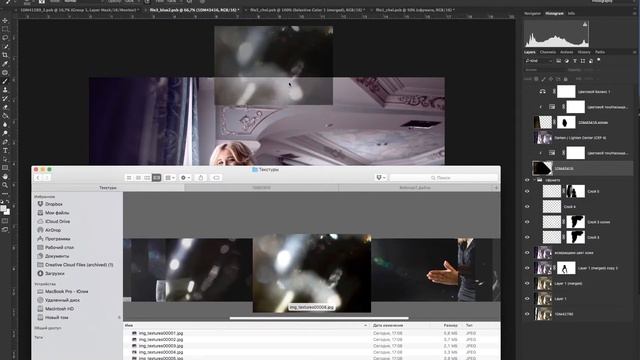
Task: Select img_textures00001.jpg file row
Action: point(312,333)
